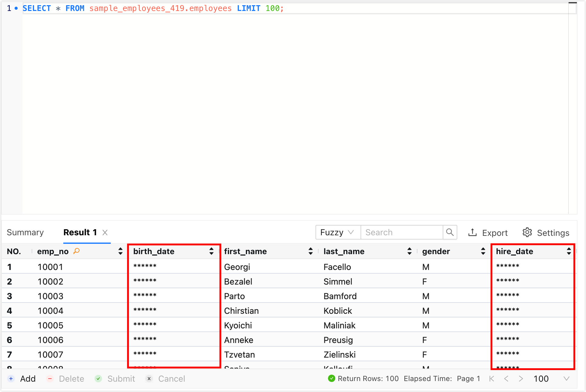Click row number 7 in NO. column
The width and height of the screenshot is (586, 392).
coord(9,355)
